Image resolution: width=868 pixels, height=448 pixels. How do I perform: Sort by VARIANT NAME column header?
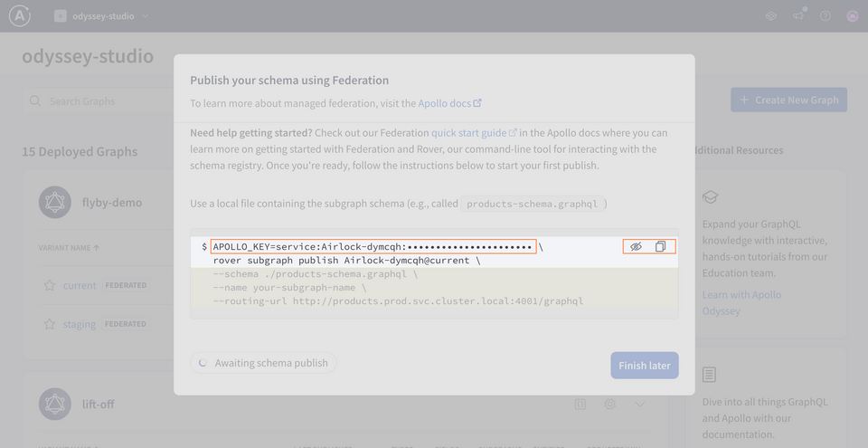coord(70,248)
